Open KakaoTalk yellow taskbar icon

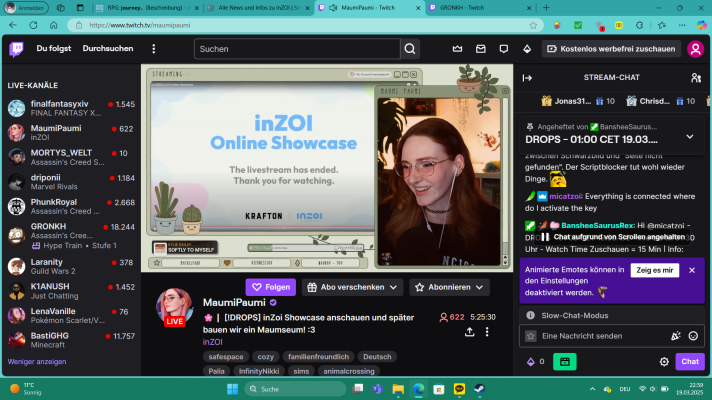tap(459, 389)
